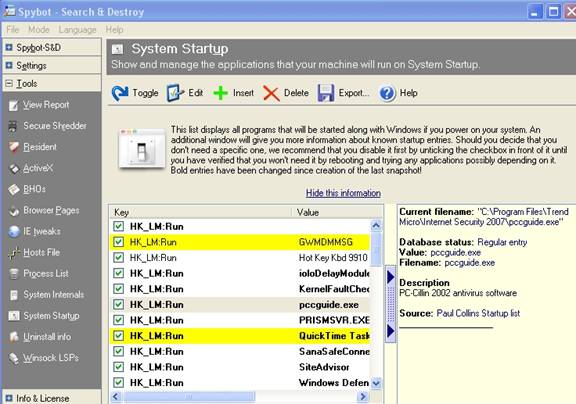Image resolution: width=576 pixels, height=404 pixels.
Task: Click the list scroll down arrow
Action: pyautogui.click(x=376, y=383)
